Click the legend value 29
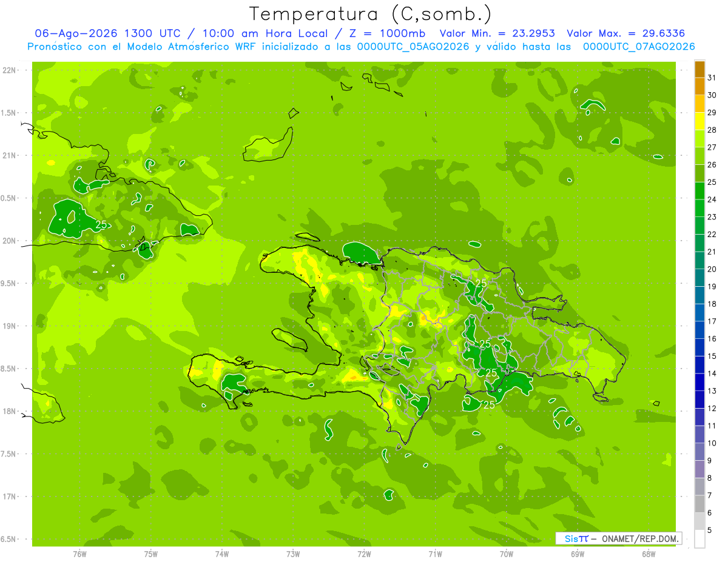Screen dimensions: 728x562 pyautogui.click(x=712, y=113)
